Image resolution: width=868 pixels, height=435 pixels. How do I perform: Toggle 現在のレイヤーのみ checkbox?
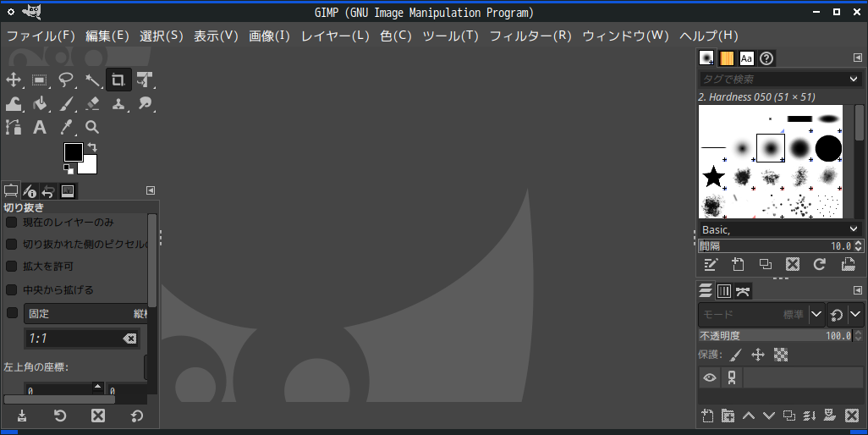click(11, 223)
